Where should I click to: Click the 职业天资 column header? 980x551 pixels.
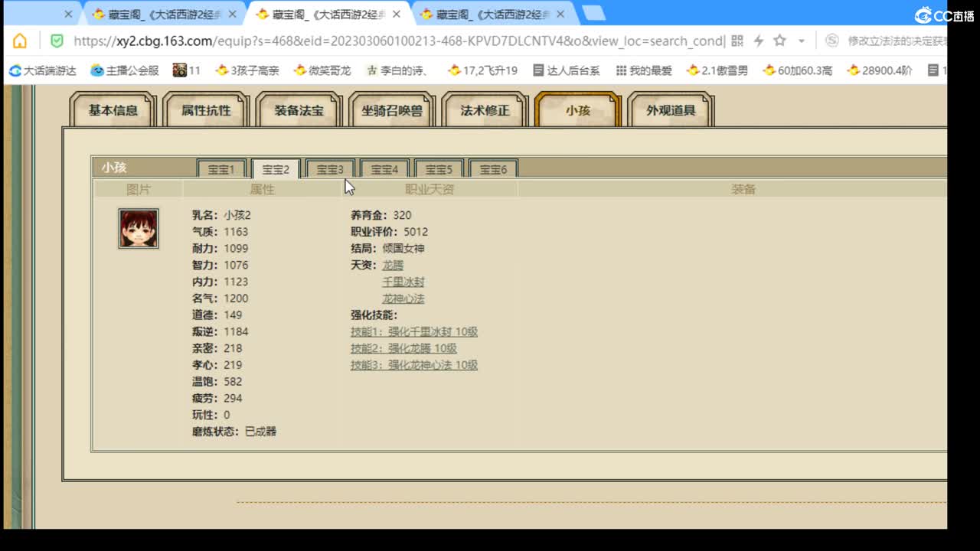tap(430, 189)
